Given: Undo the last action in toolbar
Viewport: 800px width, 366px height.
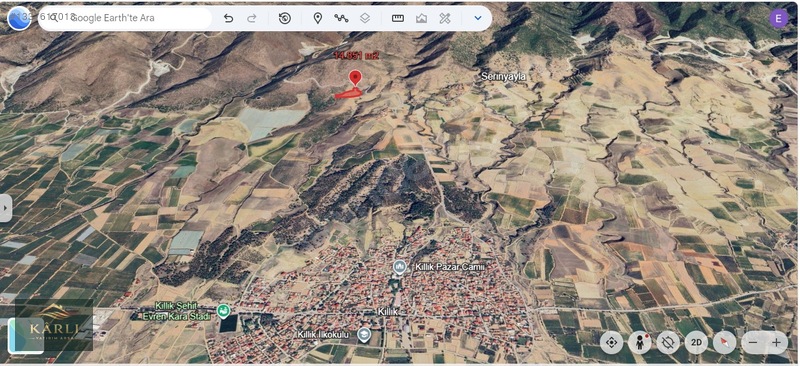Looking at the screenshot, I should pos(229,18).
